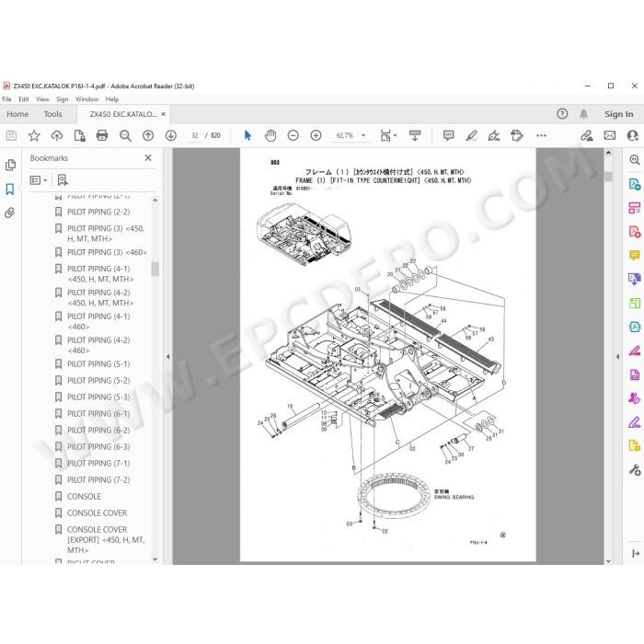Click document scrollbar up arrow
Viewport: 644px width, 644px height.
pyautogui.click(x=609, y=153)
